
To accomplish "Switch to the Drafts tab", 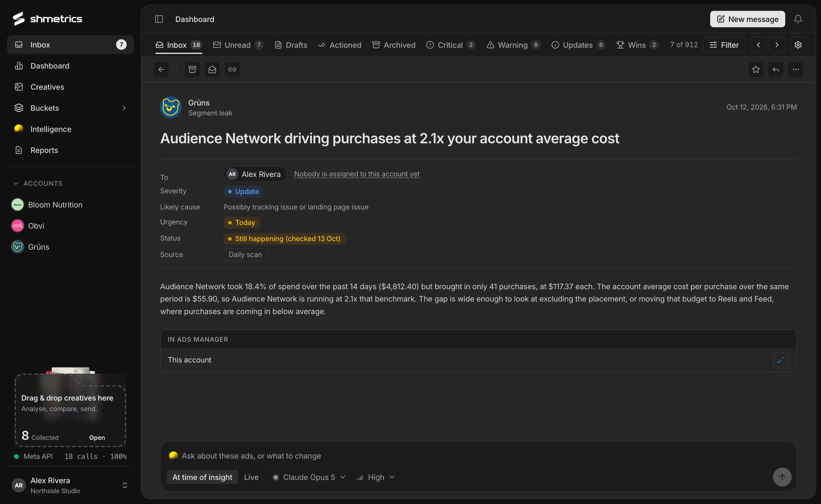I will (x=291, y=45).
